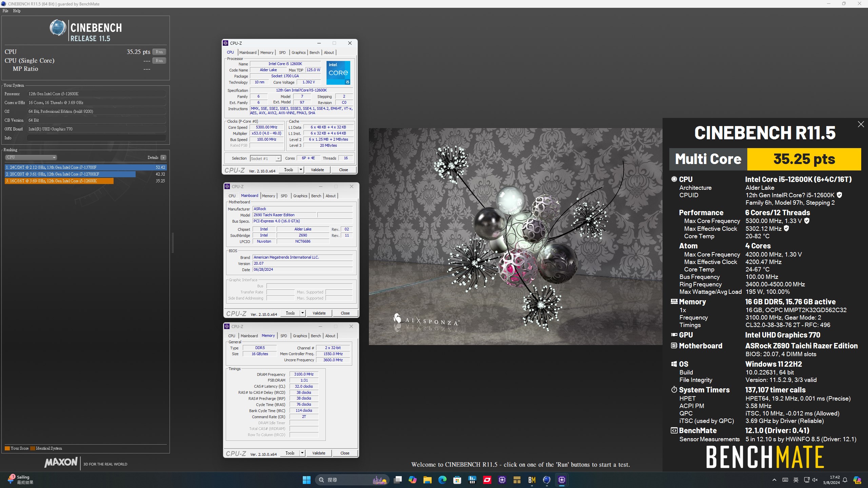Open the clock showing 17:42
868x488 pixels.
click(x=831, y=480)
